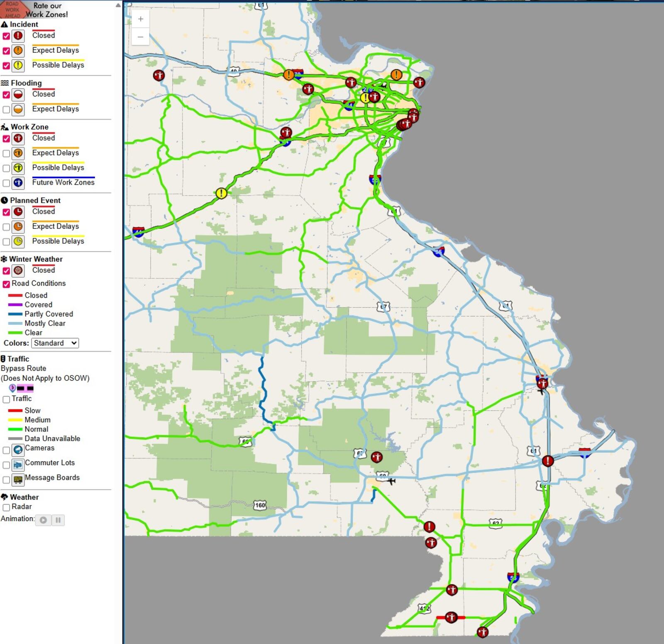Viewport: 664px width, 644px height.
Task: Play the radar animation
Action: coord(43,520)
